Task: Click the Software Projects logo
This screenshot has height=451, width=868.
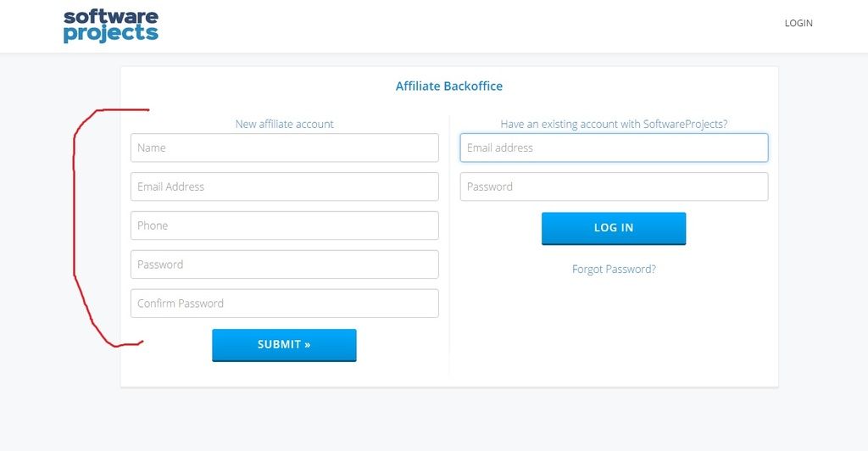Action: pyautogui.click(x=111, y=26)
